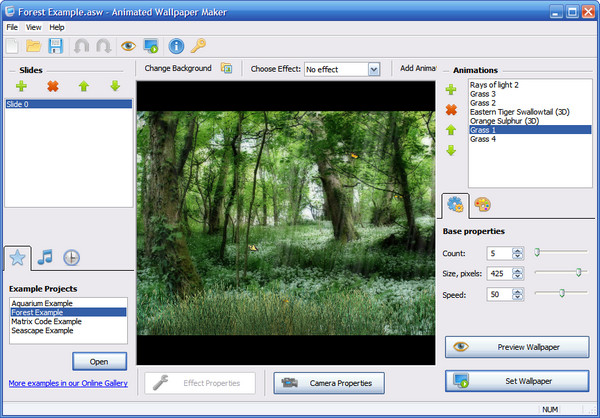The width and height of the screenshot is (600, 418).
Task: Switch to the music note tab
Action: point(45,257)
